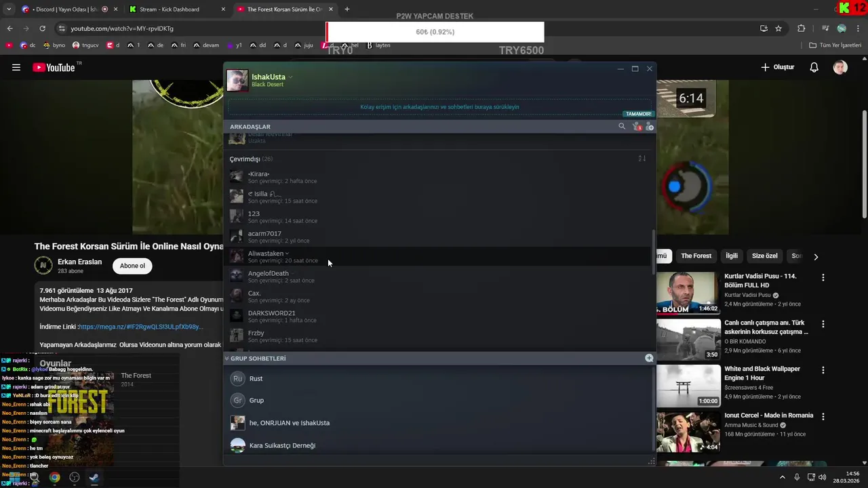The width and height of the screenshot is (868, 488).
Task: Select friend Cax. in the list
Action: [x=439, y=296]
